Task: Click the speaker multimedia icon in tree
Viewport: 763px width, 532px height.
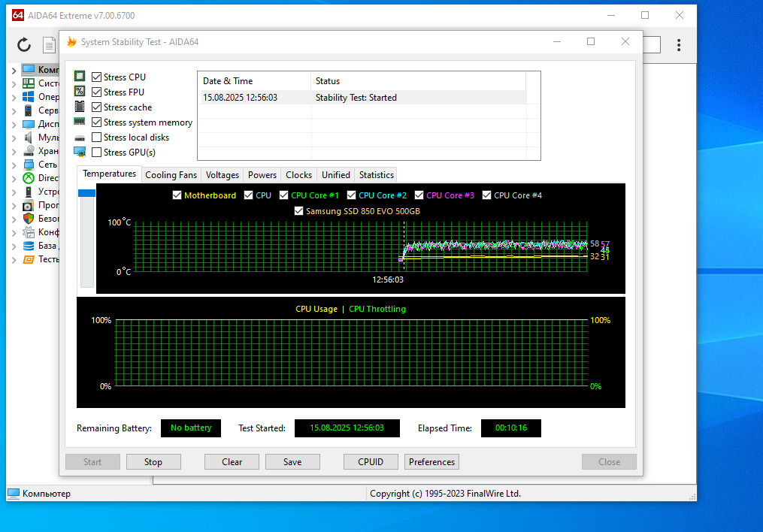Action: click(29, 138)
